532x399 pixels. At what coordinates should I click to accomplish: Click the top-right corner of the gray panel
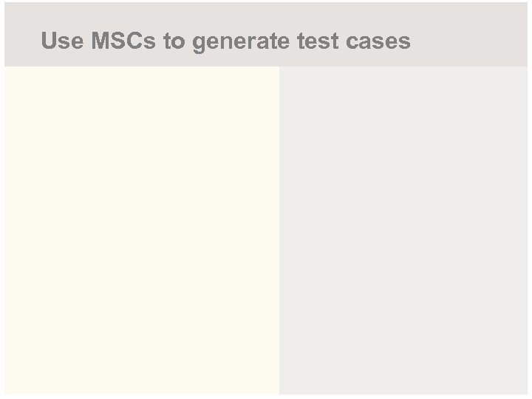point(525,70)
